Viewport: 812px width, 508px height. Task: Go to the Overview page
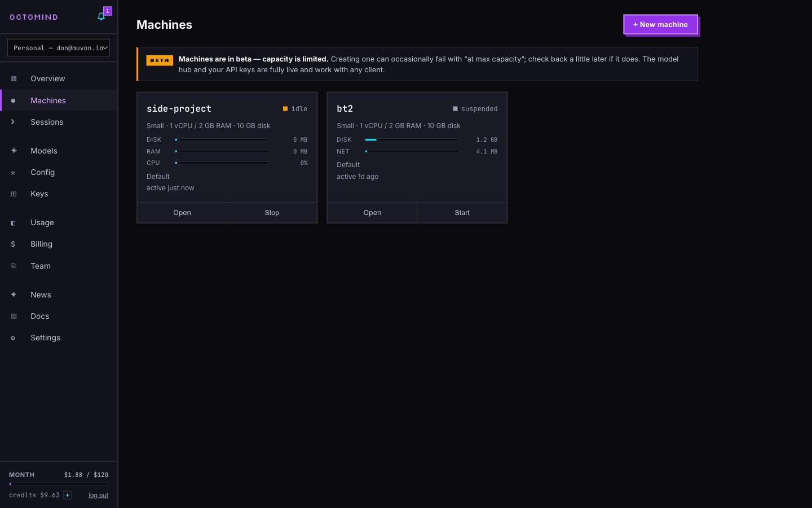pos(59,78)
